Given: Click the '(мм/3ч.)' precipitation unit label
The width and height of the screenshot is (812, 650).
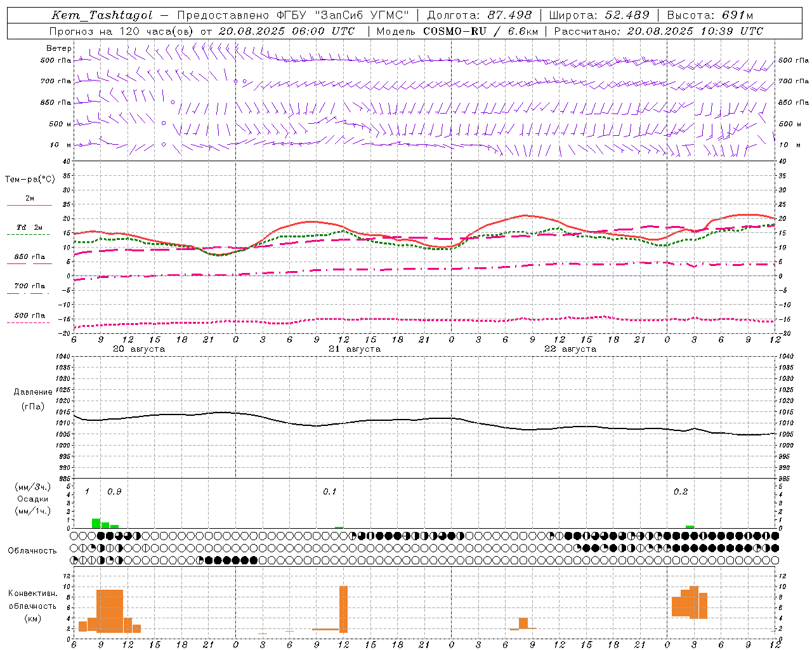Looking at the screenshot, I should click(x=33, y=487).
